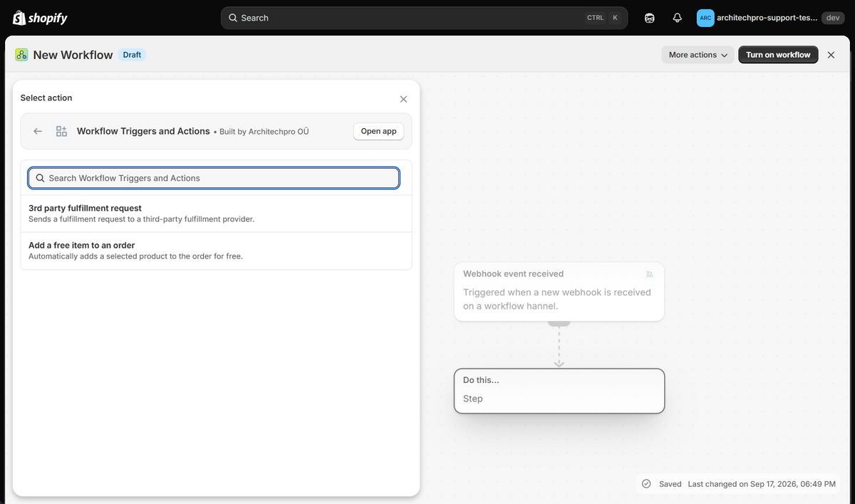Viewport: 855px width, 504px height.
Task: Click the Open app button
Action: click(378, 131)
